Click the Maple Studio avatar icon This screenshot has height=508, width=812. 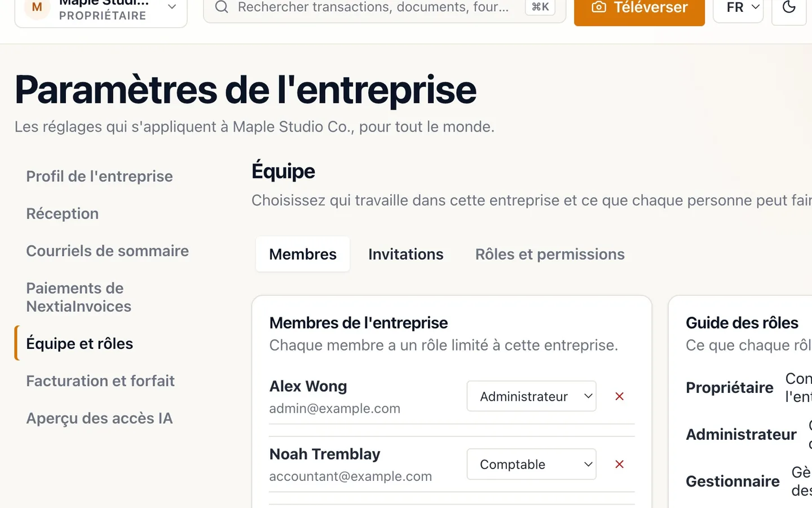(x=37, y=8)
